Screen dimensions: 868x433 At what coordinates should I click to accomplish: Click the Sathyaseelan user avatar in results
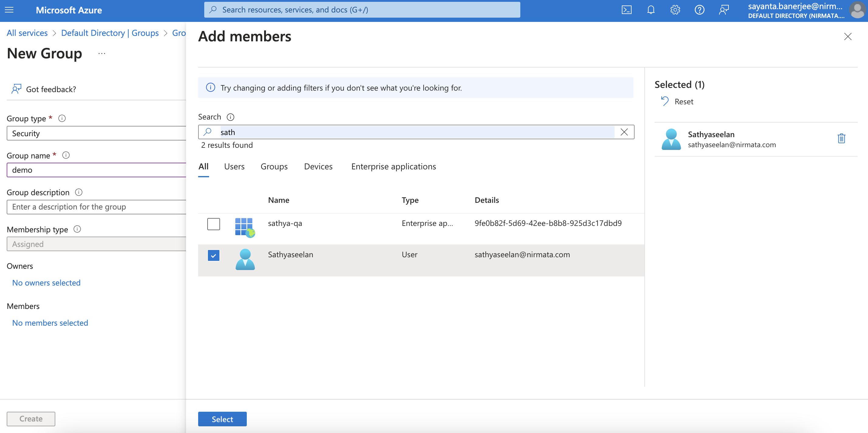(245, 259)
